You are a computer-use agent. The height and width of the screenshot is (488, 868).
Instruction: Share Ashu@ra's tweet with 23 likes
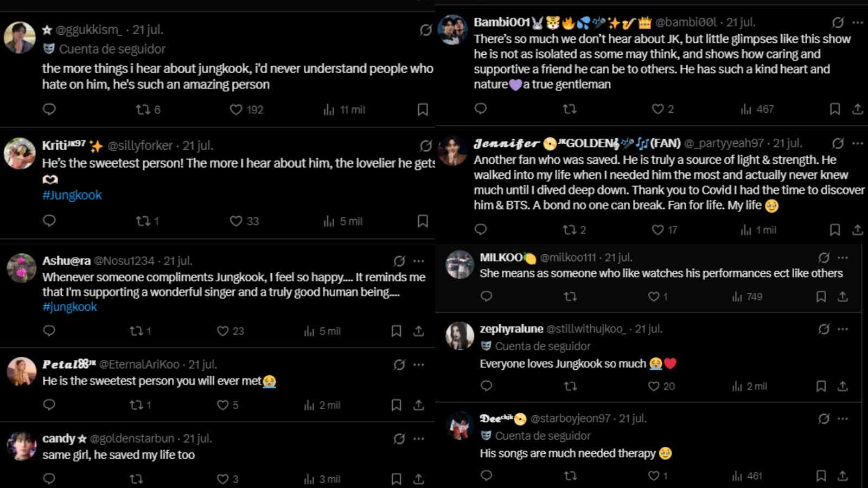click(x=419, y=331)
